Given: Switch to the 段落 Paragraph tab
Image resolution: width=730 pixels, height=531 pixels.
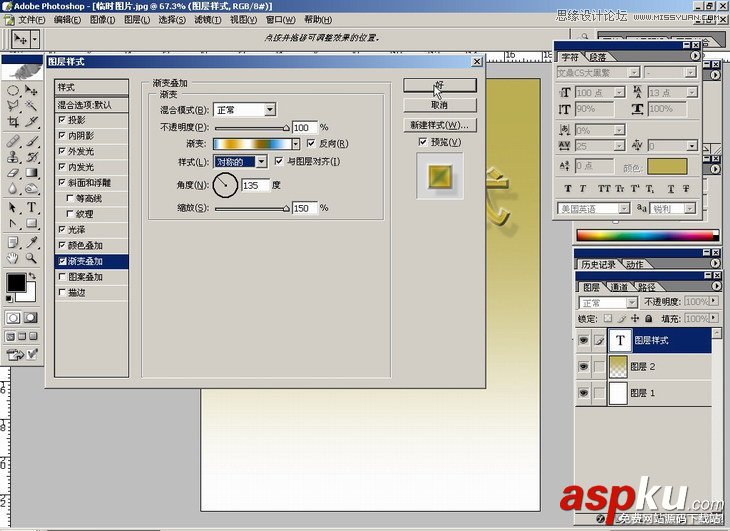Looking at the screenshot, I should pyautogui.click(x=598, y=57).
